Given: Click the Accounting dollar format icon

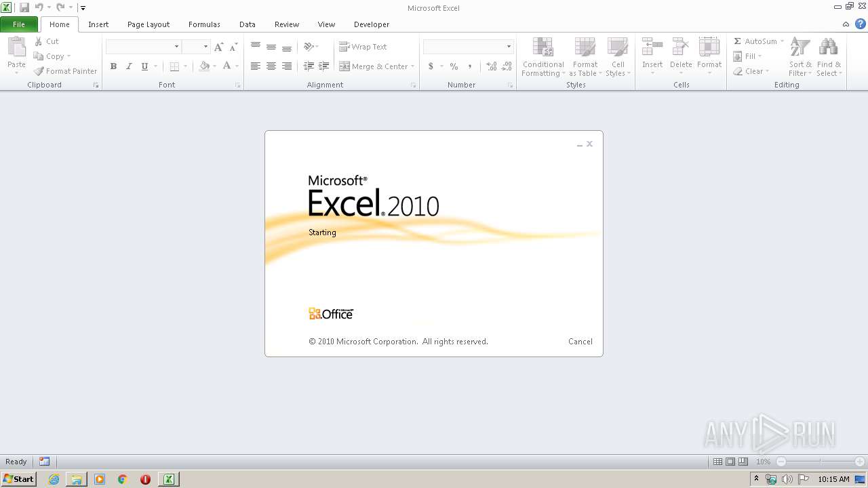Looking at the screenshot, I should click(x=431, y=66).
